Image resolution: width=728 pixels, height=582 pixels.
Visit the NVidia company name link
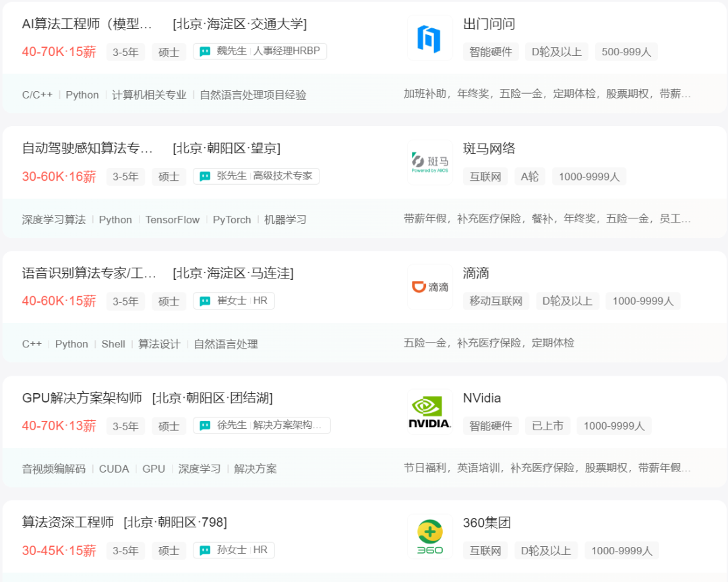482,398
